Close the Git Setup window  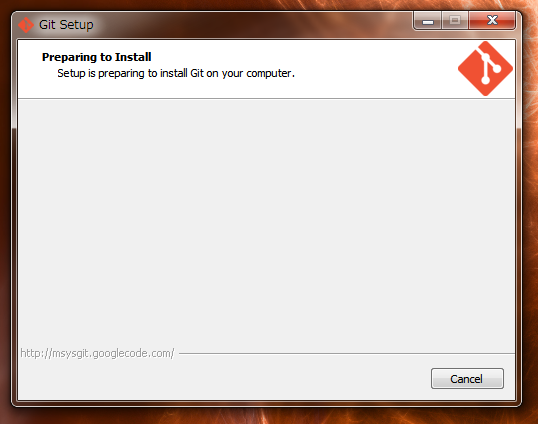click(492, 21)
